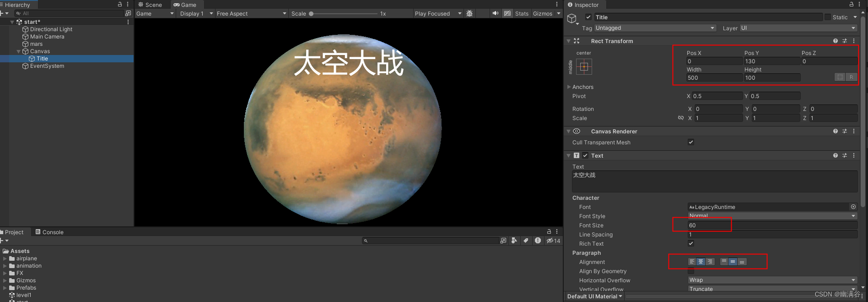Viewport: 868px width, 302px height.
Task: Switch to the Scene tab
Action: pos(150,5)
